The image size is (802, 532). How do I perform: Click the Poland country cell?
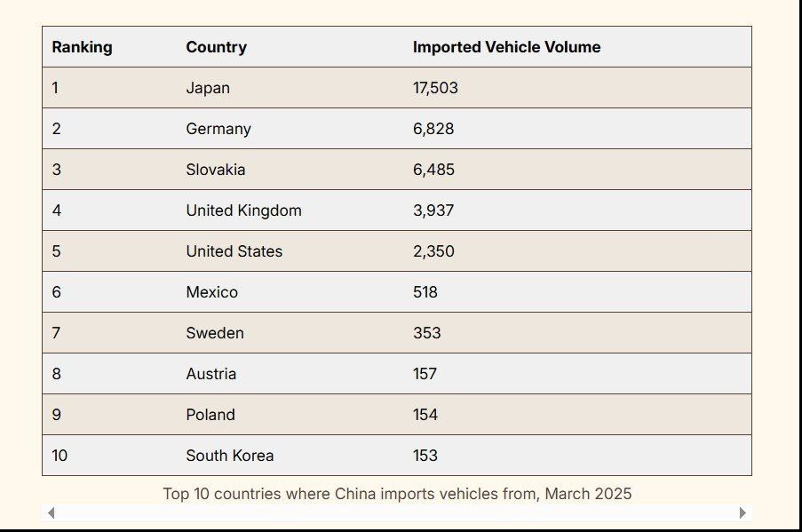coord(210,415)
